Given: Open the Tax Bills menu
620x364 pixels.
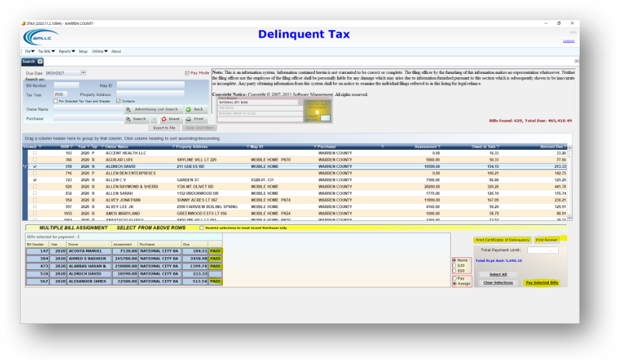Looking at the screenshot, I should coord(46,51).
